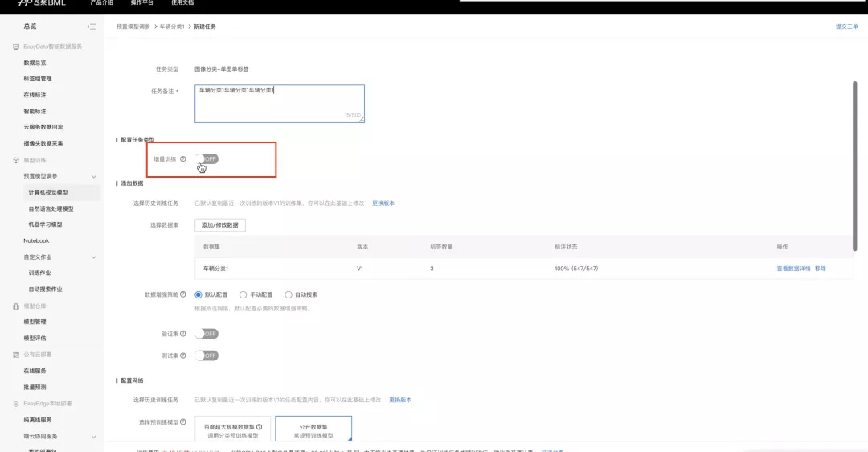
Task: Collapse the 预置模型调参 sidebar group
Action: tap(93, 176)
